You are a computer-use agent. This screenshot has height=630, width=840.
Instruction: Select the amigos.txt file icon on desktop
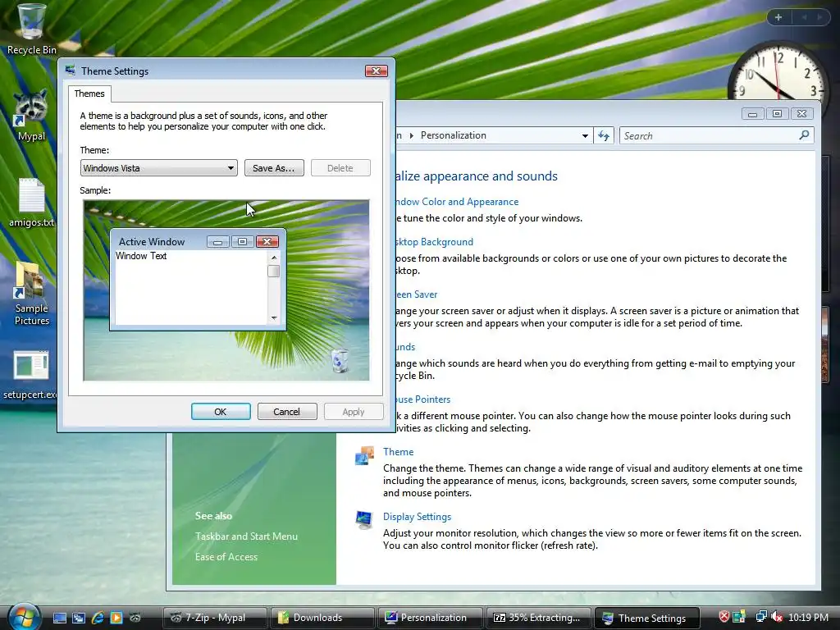pos(31,203)
